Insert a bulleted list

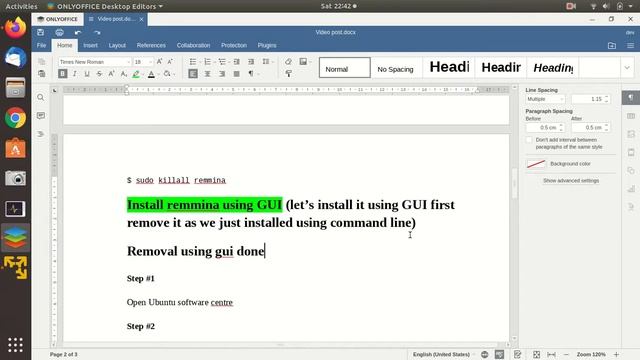[x=193, y=62]
